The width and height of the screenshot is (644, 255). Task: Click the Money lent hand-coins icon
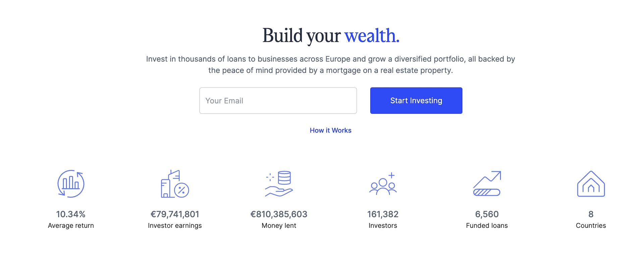point(279,184)
